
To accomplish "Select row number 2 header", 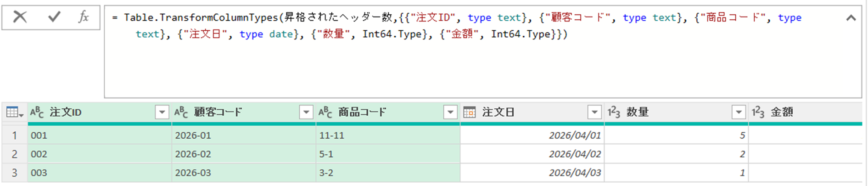I will pos(14,154).
